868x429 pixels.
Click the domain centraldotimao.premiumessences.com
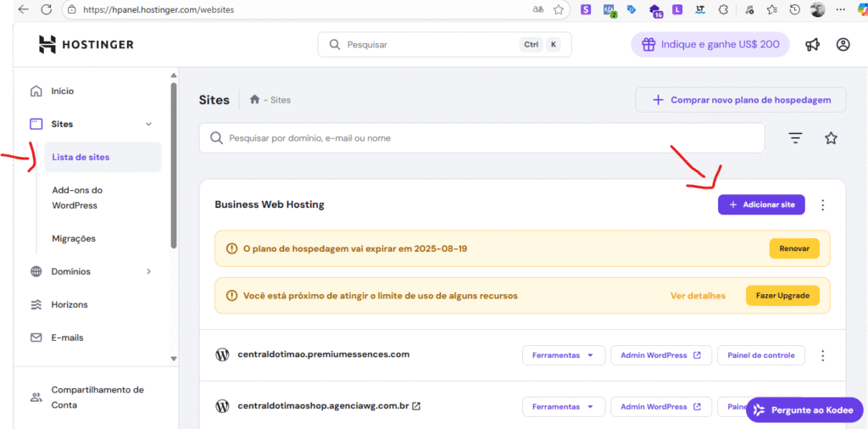(323, 354)
